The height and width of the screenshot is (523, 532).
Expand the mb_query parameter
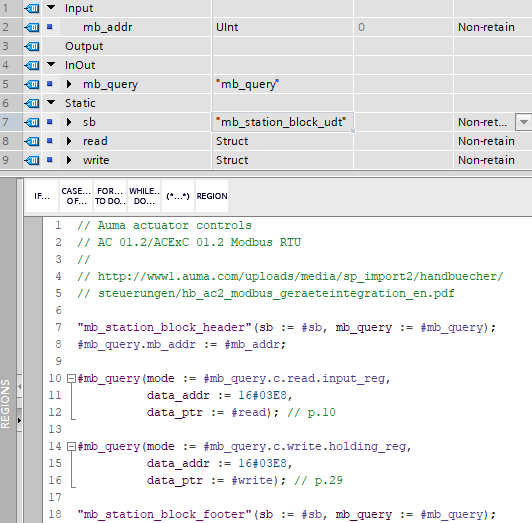[69, 84]
